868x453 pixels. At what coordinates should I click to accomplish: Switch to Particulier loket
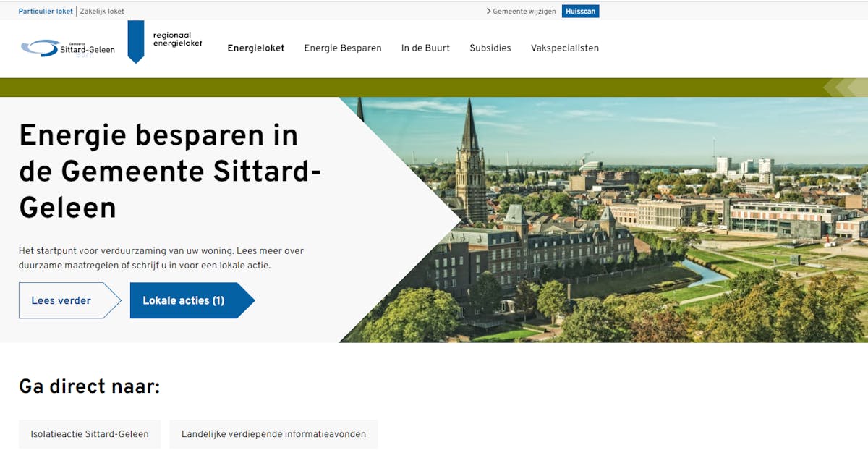click(46, 12)
